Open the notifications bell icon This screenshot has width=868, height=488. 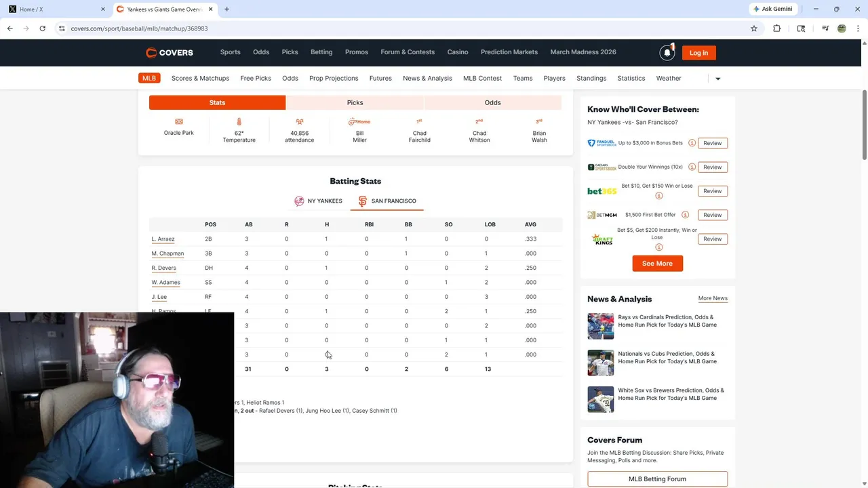pos(667,53)
